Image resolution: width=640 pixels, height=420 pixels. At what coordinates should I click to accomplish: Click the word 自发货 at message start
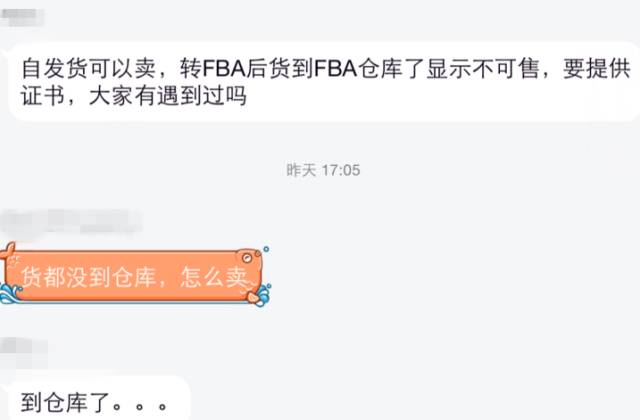[54, 68]
